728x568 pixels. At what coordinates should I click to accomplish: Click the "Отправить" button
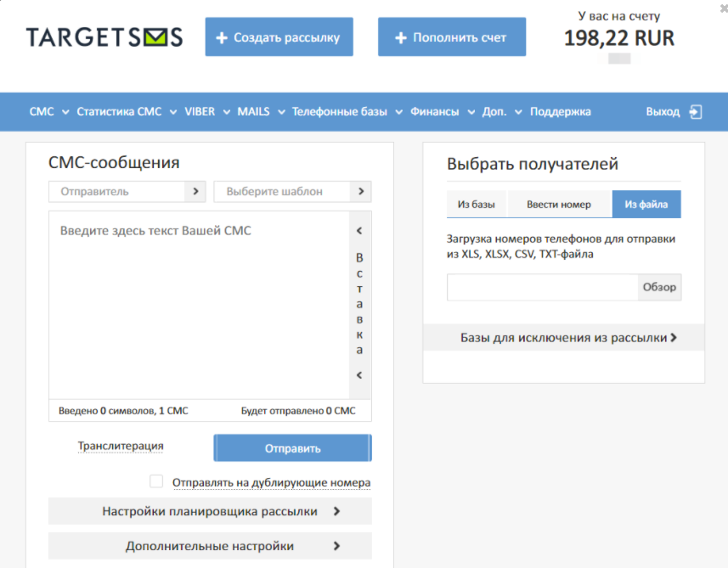tap(291, 447)
